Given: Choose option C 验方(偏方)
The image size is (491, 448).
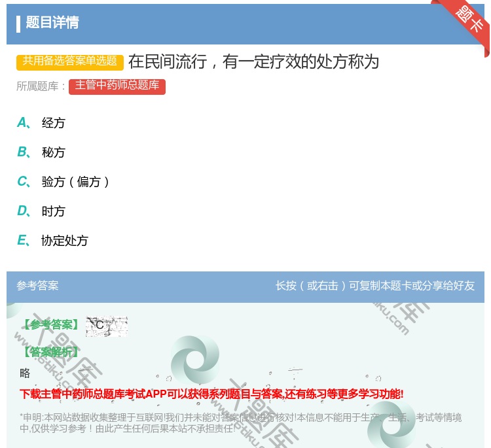Looking at the screenshot, I should pyautogui.click(x=75, y=182).
